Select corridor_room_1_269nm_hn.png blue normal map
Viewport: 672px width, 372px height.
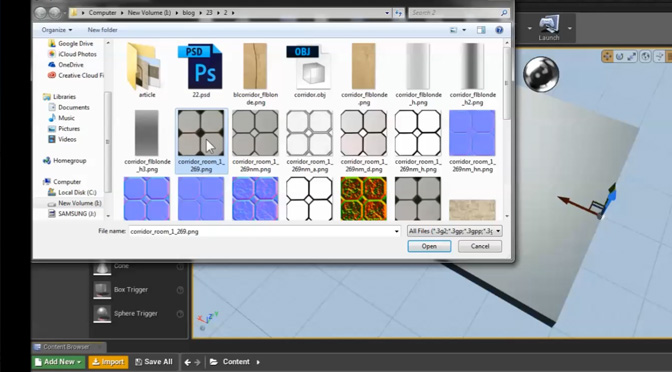click(472, 133)
